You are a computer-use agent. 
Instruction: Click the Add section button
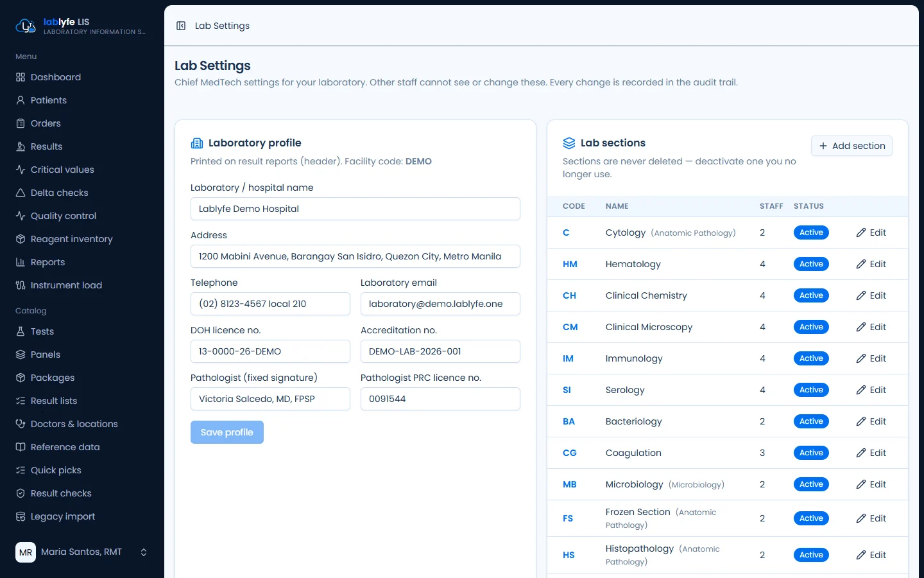[x=851, y=146]
